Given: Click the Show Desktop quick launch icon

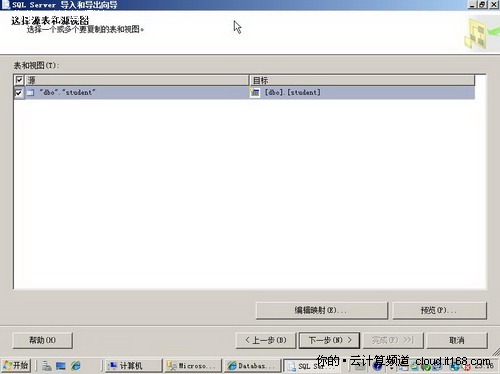Looking at the screenshot, I should 61,366.
